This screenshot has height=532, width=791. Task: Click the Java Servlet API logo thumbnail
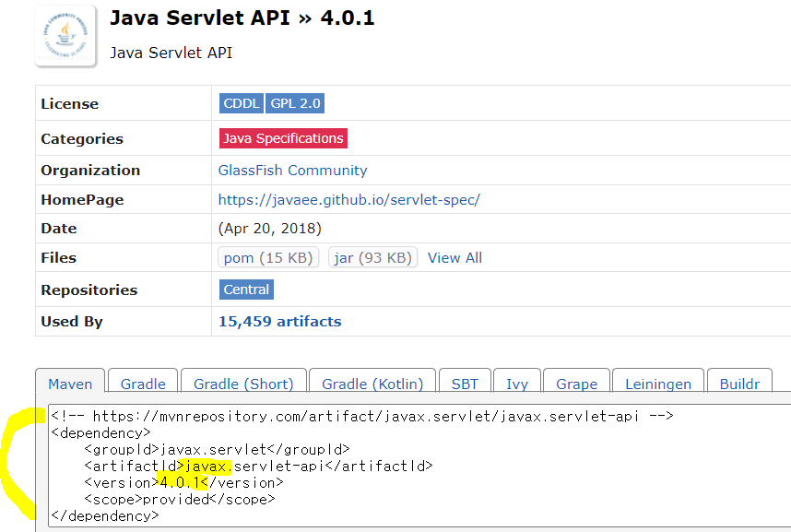pos(65,36)
